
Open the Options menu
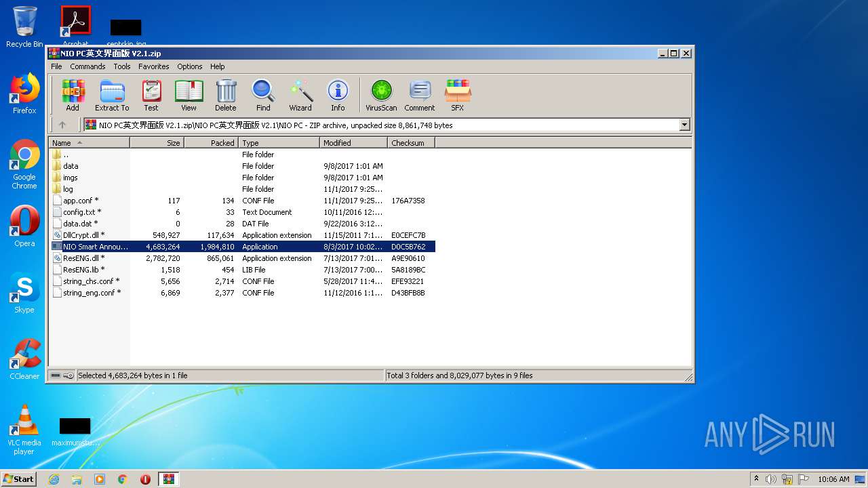(x=190, y=66)
